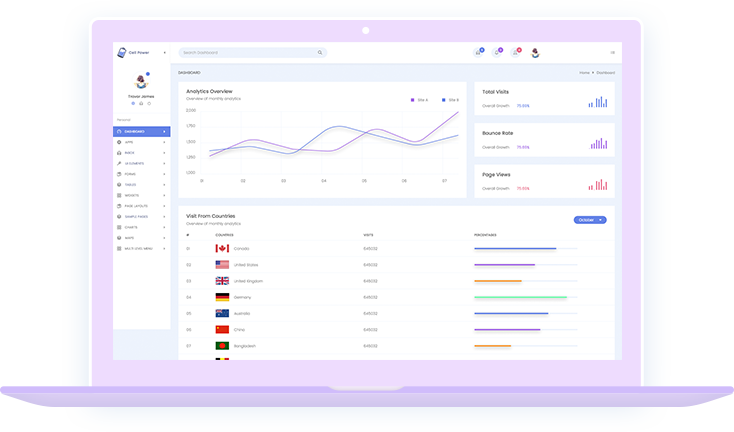734x432 pixels.
Task: Click the search magnifier icon
Action: click(320, 52)
